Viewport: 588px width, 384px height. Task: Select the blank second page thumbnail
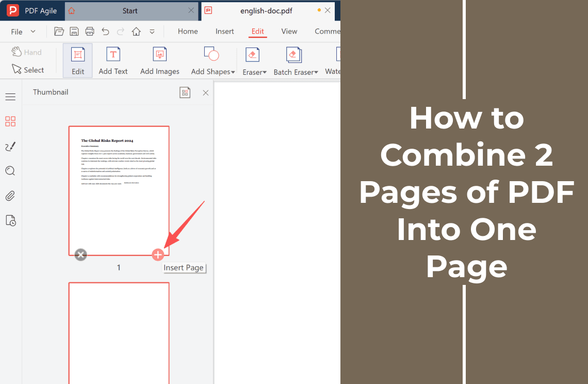click(119, 333)
